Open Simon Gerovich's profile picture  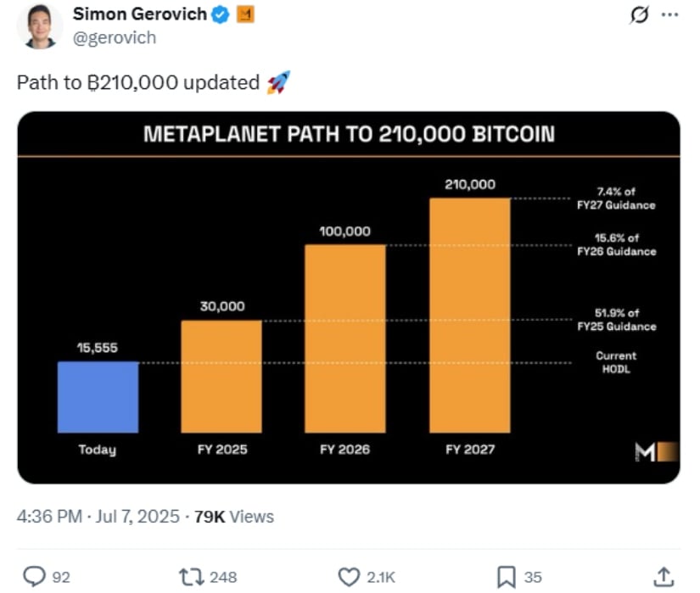[x=40, y=25]
